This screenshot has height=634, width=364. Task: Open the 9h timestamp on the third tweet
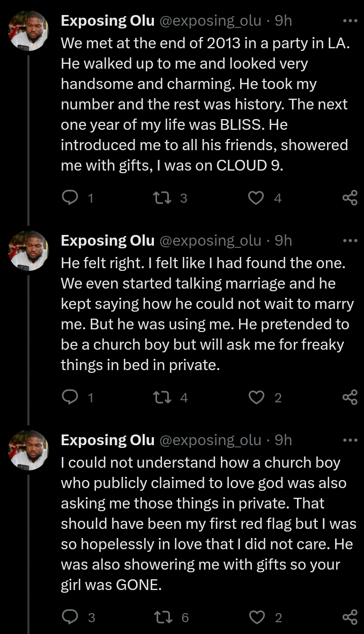pos(283,440)
